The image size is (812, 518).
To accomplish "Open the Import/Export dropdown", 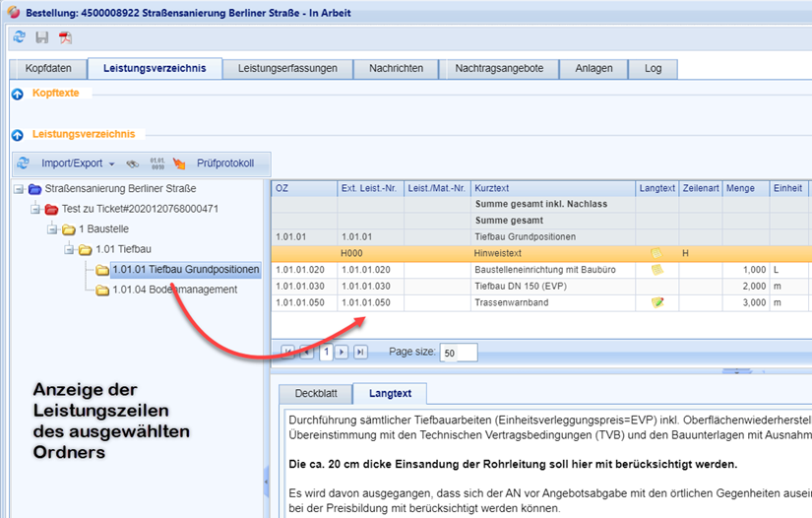I will [x=78, y=163].
